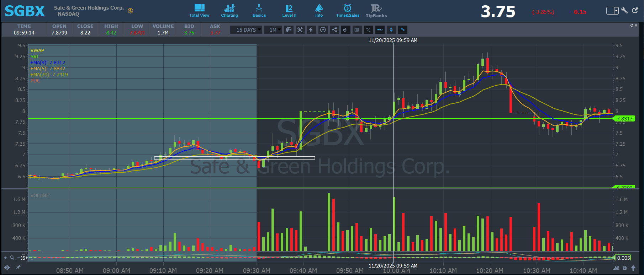Click the white rectangle drawing near 7
Viewport: 644px width, 275px height.
tap(234, 158)
